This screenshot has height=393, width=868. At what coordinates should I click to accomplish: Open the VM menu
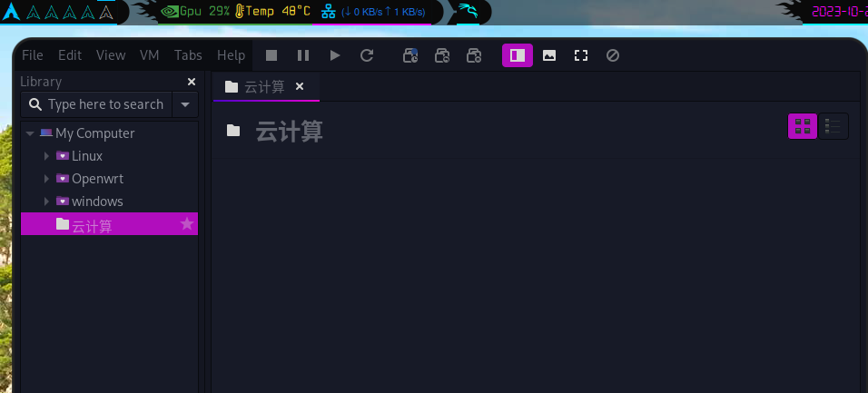click(x=150, y=55)
